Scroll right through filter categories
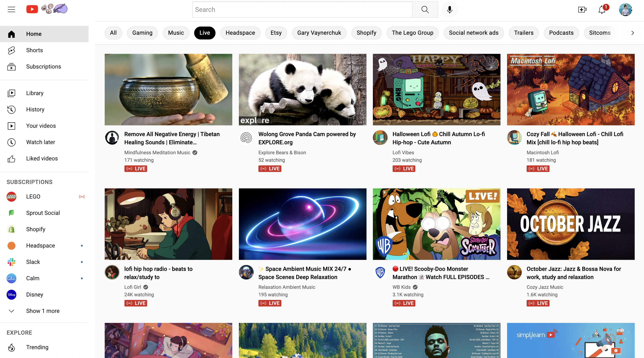The width and height of the screenshot is (644, 358). (632, 33)
